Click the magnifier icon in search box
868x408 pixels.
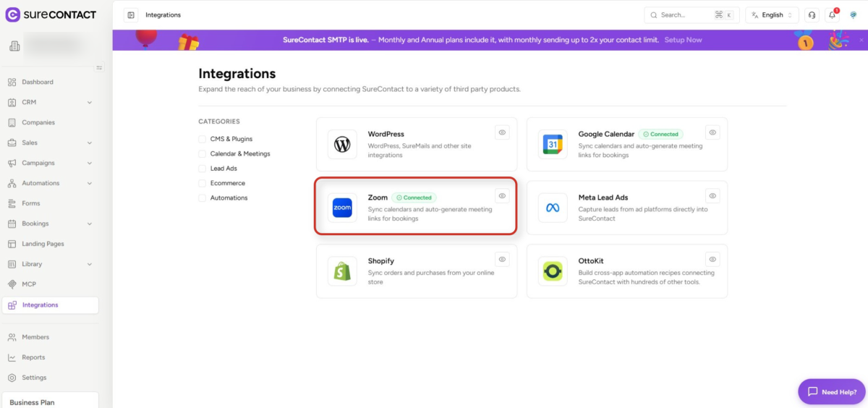[x=654, y=14]
